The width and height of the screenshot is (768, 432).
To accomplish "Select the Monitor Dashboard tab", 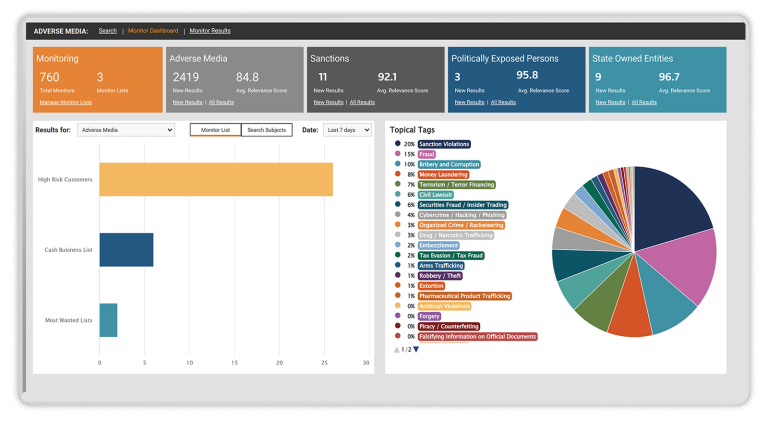I will tap(153, 31).
